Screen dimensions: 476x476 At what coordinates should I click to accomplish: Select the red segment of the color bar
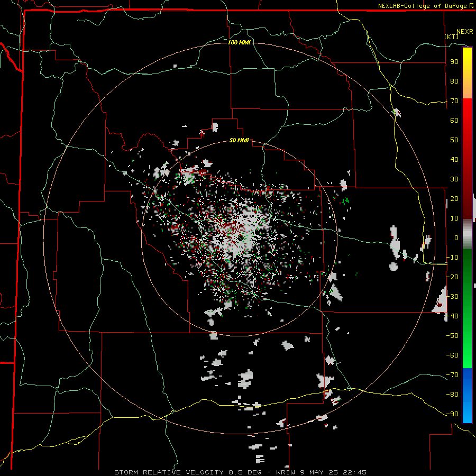467,159
